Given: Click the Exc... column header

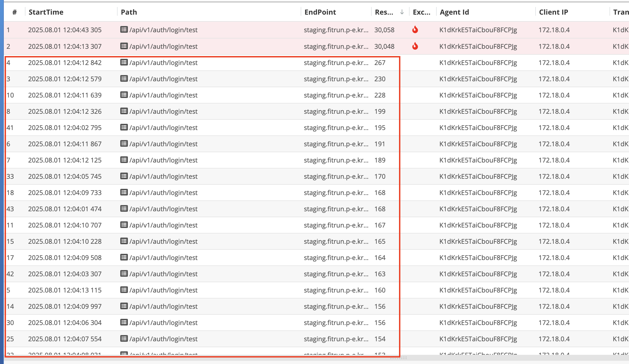Looking at the screenshot, I should [x=422, y=12].
